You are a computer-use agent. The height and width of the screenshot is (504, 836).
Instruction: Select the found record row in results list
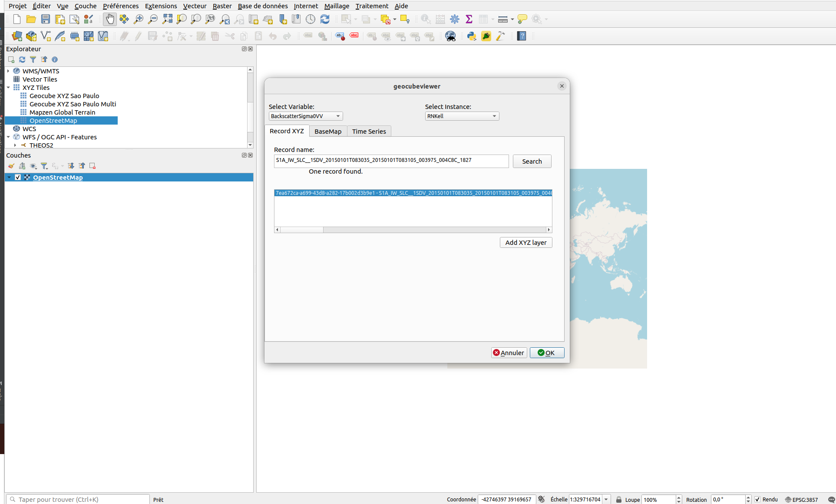coord(413,193)
